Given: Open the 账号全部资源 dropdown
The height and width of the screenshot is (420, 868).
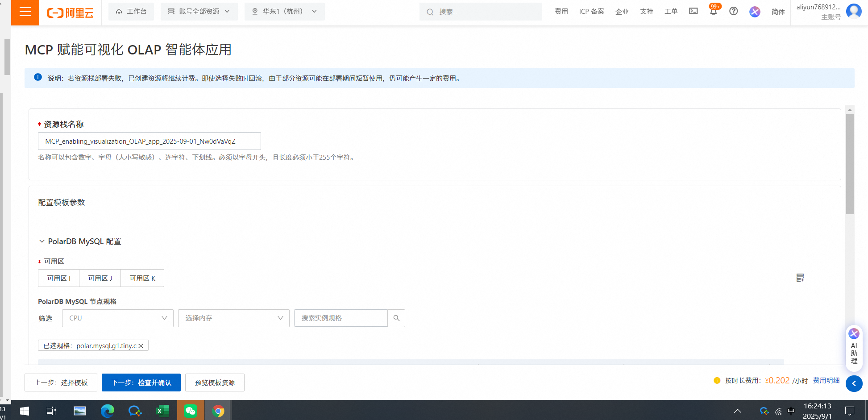Looking at the screenshot, I should 199,12.
